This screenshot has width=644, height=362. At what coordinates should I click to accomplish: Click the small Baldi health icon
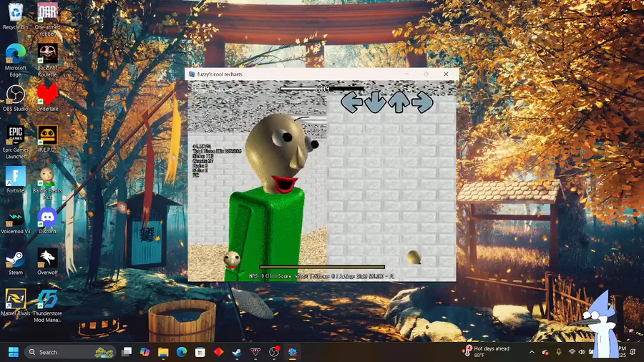pos(232,260)
